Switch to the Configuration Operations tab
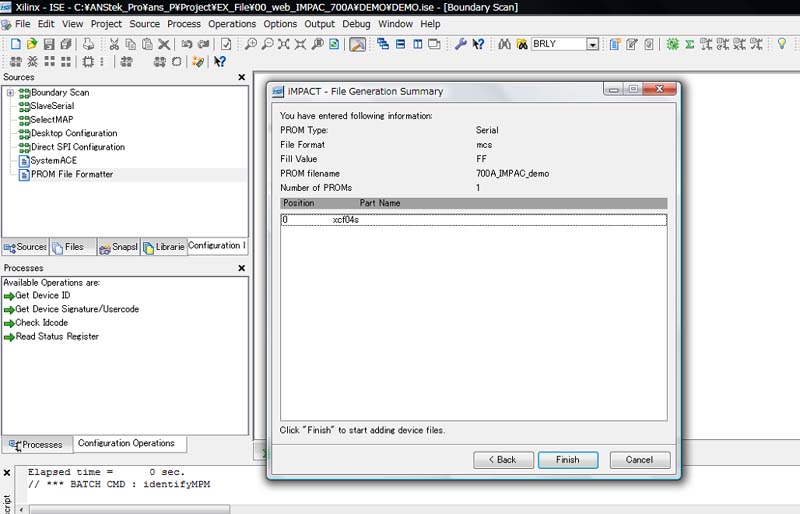 click(130, 444)
